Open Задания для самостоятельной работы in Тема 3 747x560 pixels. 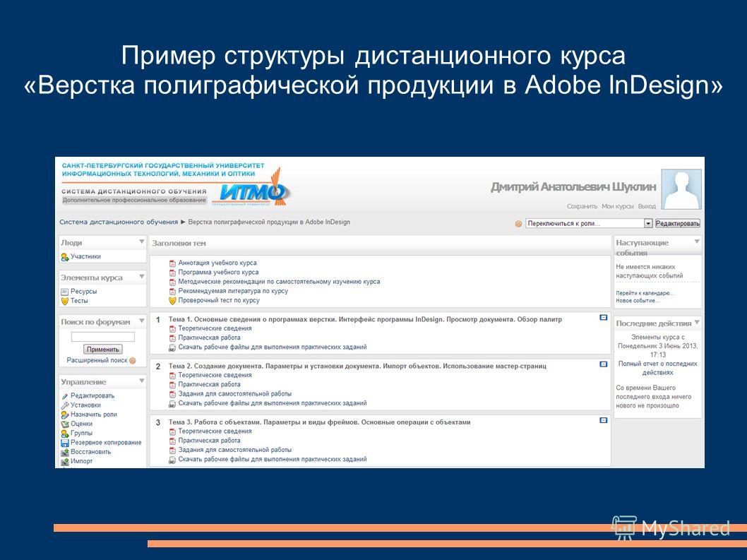(235, 450)
